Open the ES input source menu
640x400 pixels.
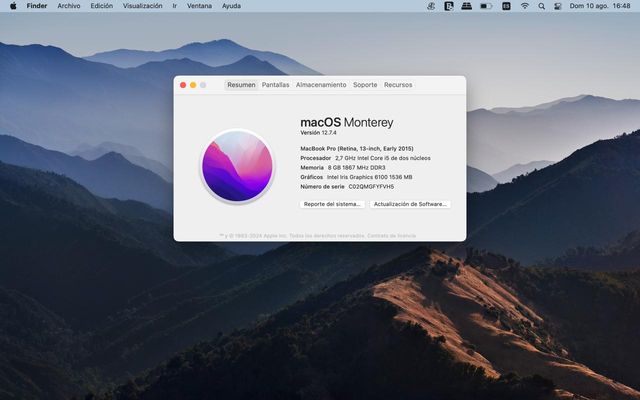506,6
